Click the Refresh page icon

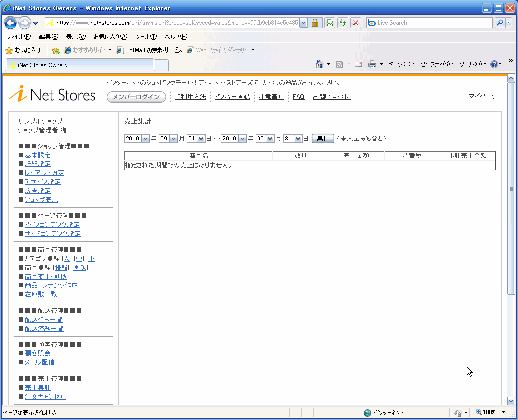point(342,23)
